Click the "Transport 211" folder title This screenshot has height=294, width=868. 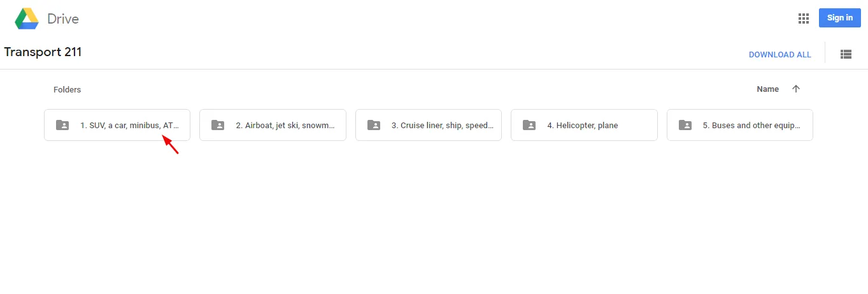tap(43, 52)
